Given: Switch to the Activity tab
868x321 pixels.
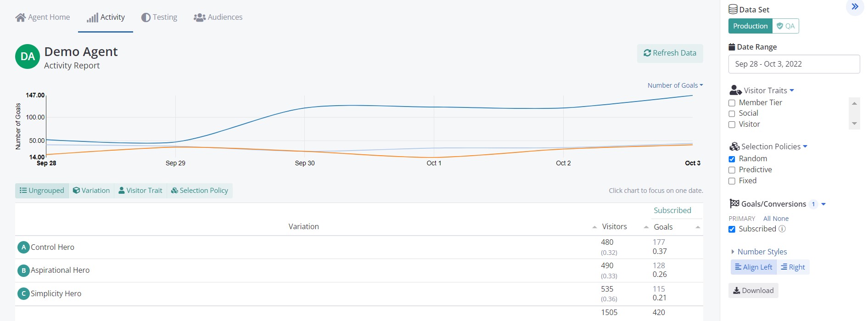Looking at the screenshot, I should click(106, 17).
